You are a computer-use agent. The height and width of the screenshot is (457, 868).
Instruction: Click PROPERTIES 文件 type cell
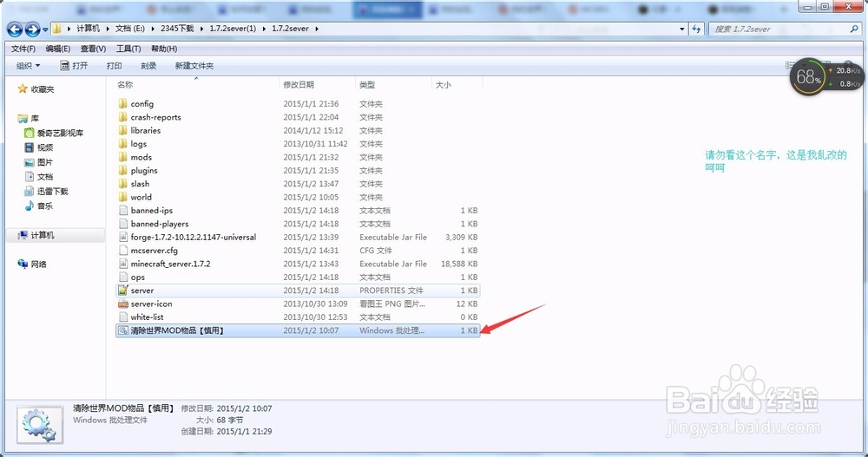391,290
